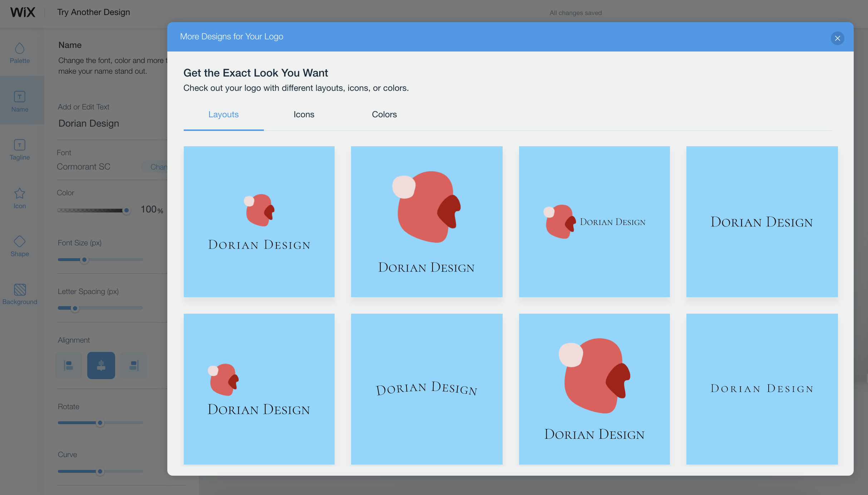Image resolution: width=868 pixels, height=495 pixels.
Task: Click the Letter Spacing slider handle
Action: [x=75, y=308]
